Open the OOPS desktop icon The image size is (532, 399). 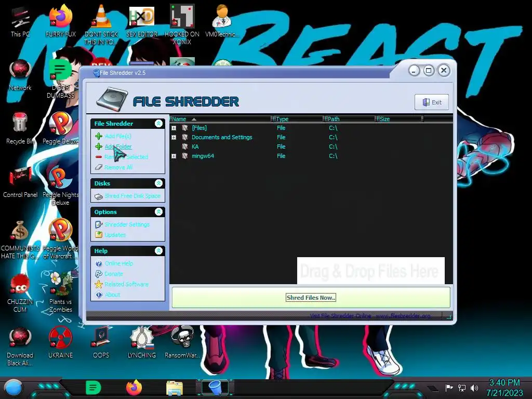tap(101, 343)
